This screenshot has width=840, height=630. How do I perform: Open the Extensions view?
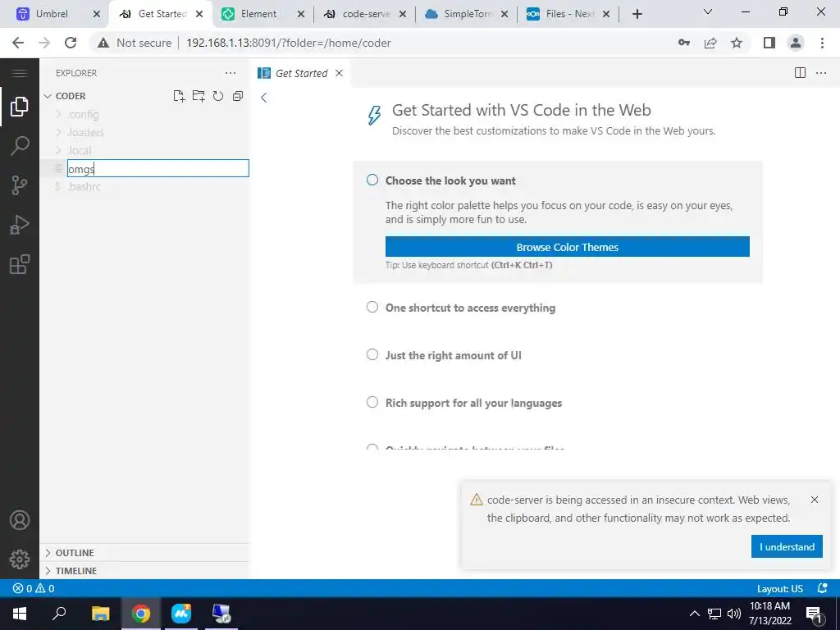pyautogui.click(x=20, y=264)
